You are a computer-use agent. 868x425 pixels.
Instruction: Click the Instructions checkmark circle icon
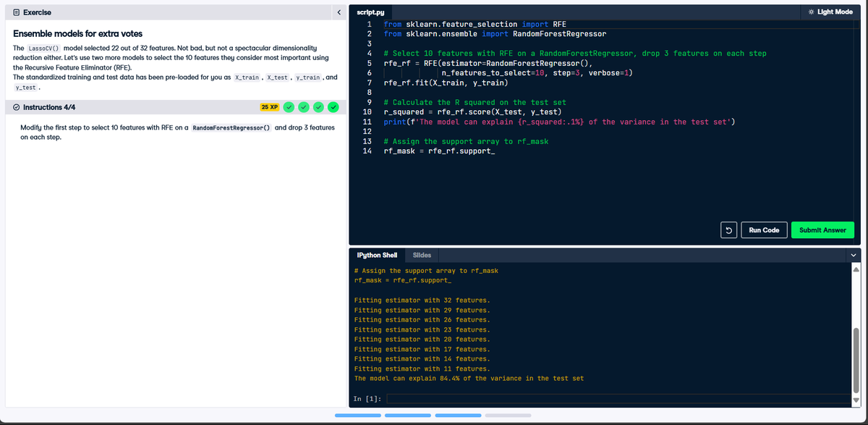point(17,107)
